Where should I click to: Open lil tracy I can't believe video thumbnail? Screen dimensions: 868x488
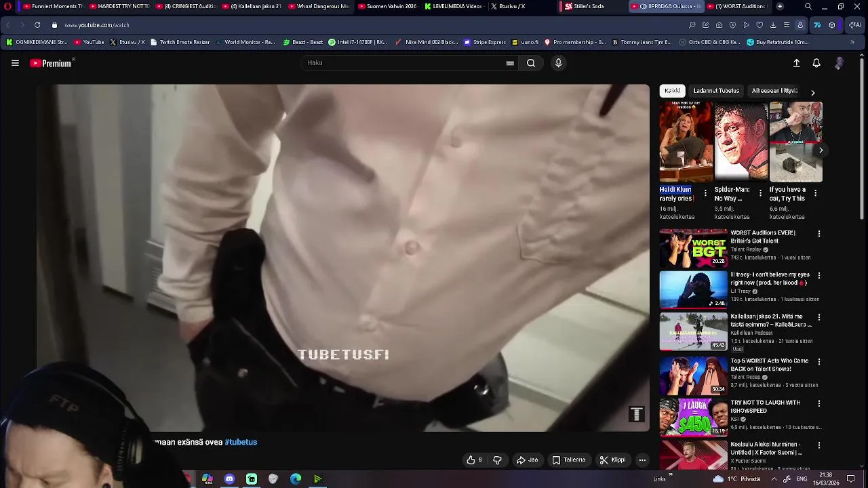pyautogui.click(x=693, y=290)
